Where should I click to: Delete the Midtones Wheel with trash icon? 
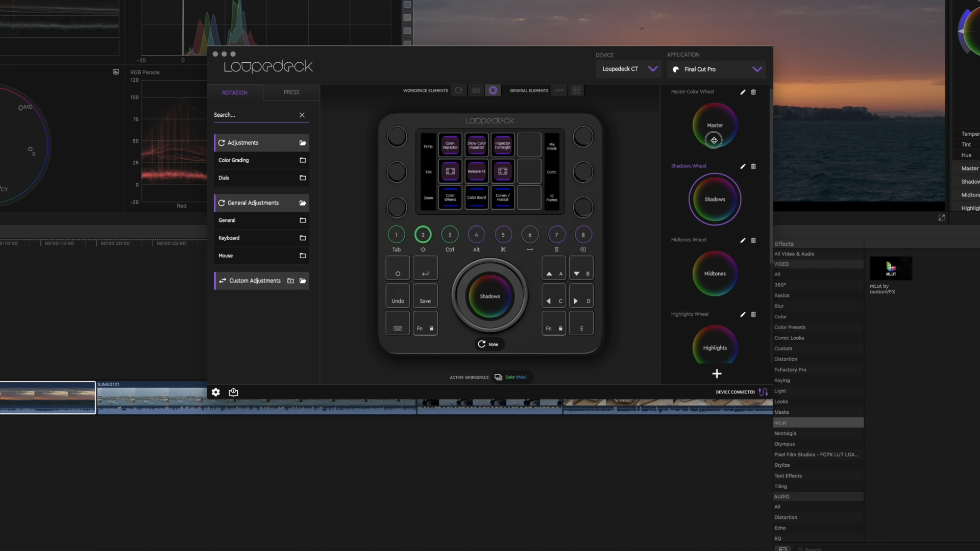pos(753,240)
